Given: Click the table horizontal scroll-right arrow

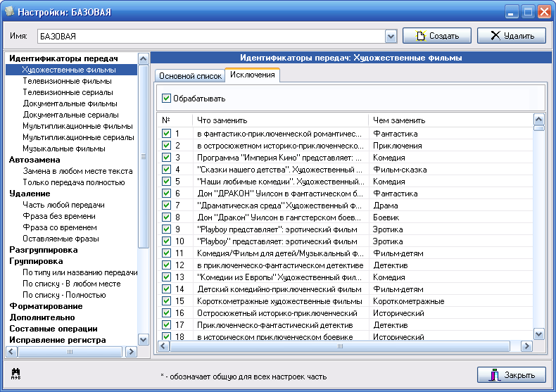Looking at the screenshot, I should coord(526,346).
